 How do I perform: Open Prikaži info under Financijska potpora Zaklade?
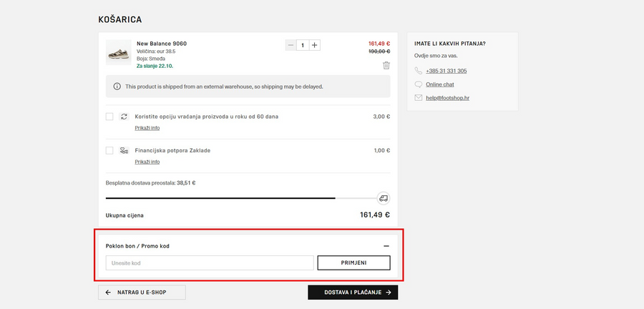[x=147, y=162]
